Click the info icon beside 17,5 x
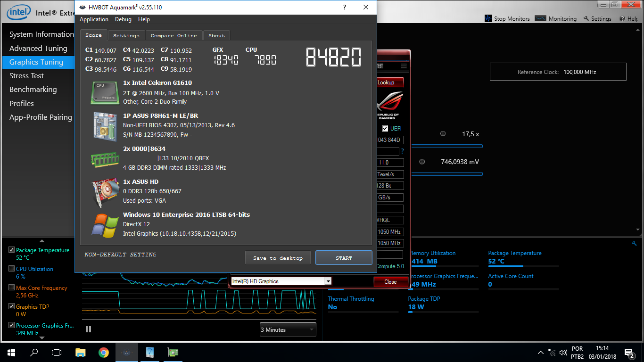 click(x=443, y=134)
